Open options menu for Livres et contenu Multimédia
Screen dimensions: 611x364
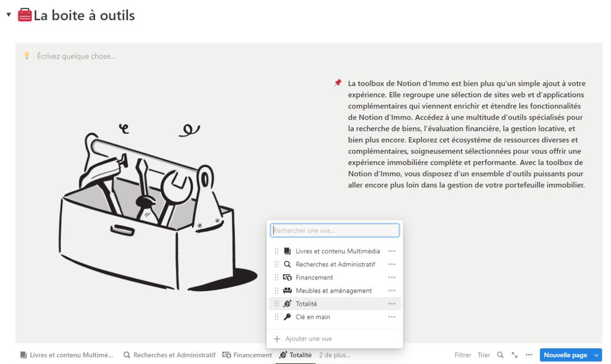tap(392, 251)
